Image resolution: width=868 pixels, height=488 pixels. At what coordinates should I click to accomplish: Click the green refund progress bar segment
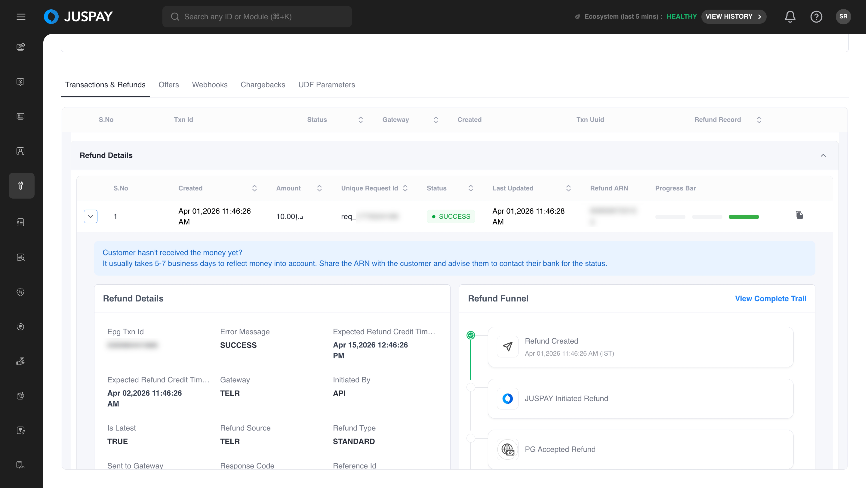[x=744, y=217]
